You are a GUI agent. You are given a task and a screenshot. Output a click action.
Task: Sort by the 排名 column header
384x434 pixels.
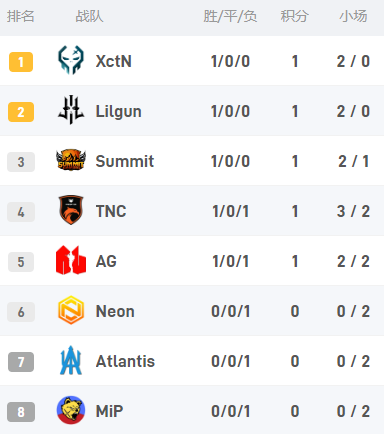[21, 16]
